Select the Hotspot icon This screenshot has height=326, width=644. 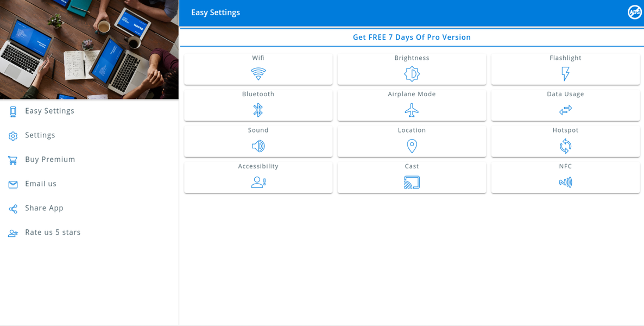coord(565,146)
